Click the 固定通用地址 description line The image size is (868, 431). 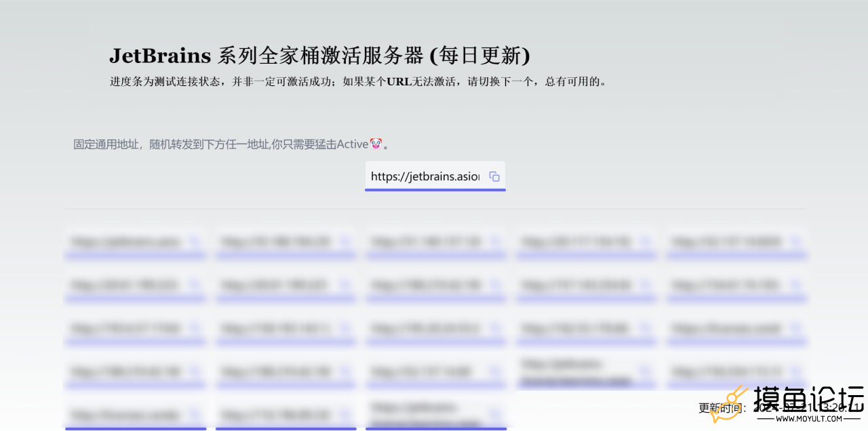click(231, 144)
